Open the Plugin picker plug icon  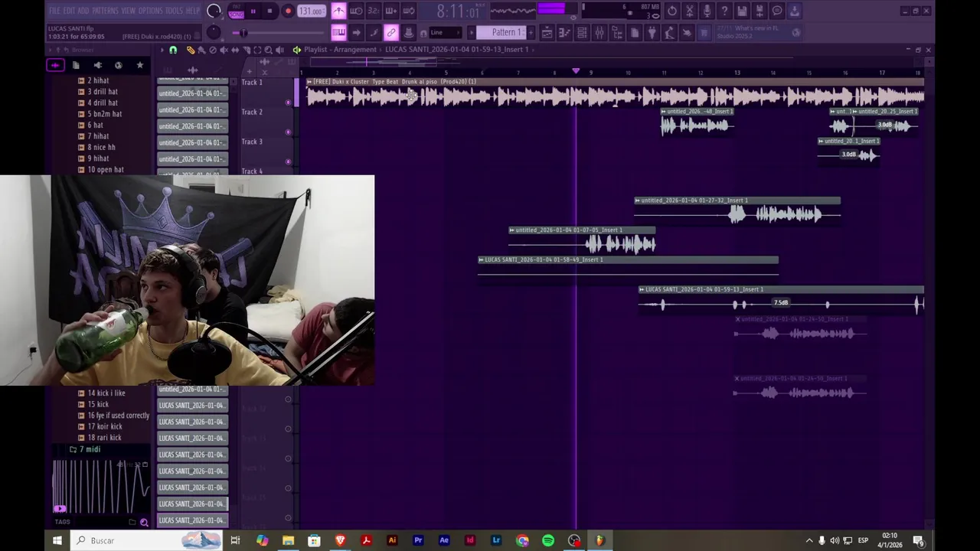point(652,32)
